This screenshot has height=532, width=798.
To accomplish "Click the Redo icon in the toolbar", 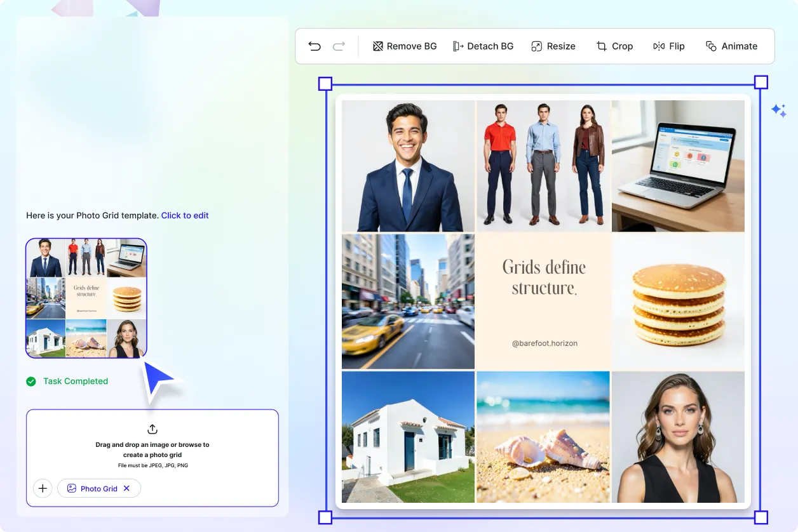I will (x=339, y=46).
